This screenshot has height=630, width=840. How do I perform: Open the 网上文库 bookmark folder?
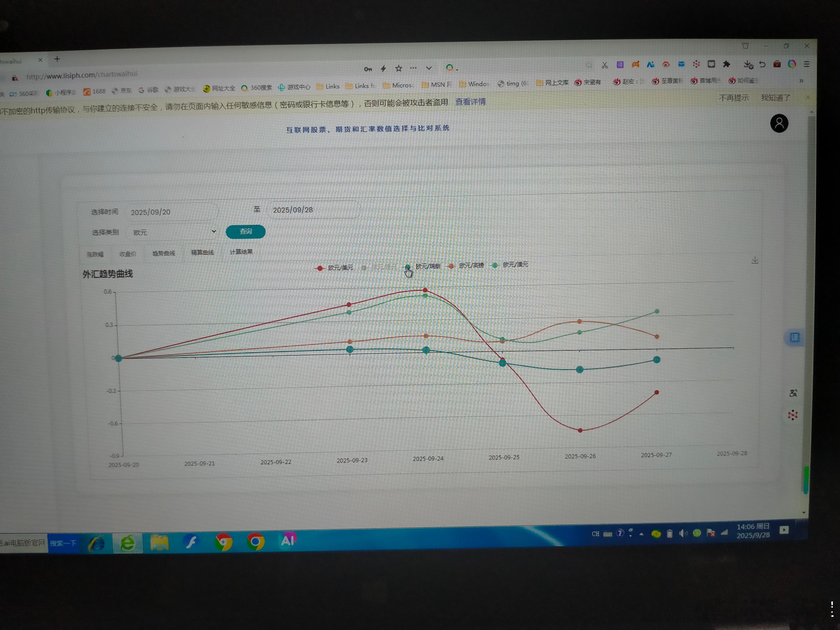(552, 83)
